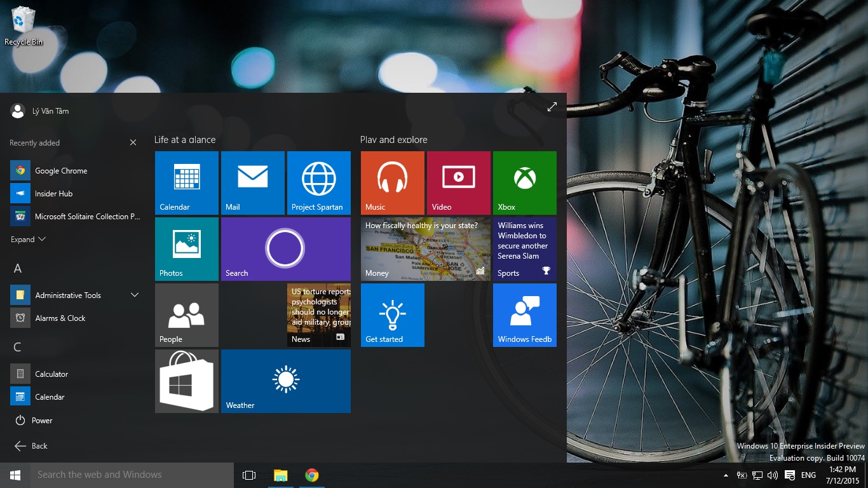Focus the Search the web and Windows box
The image size is (868, 488).
coord(132,475)
